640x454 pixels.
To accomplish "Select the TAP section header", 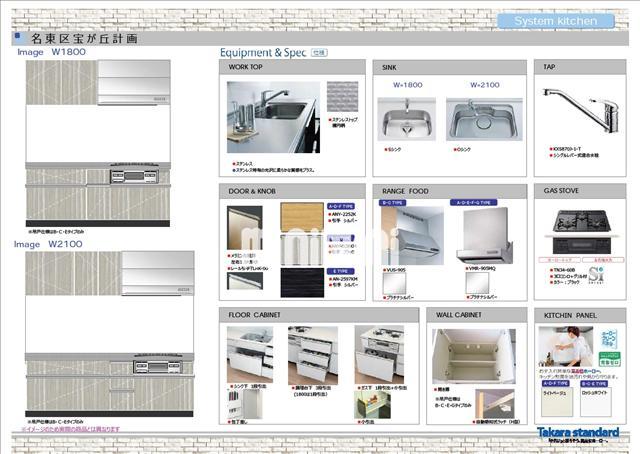I will [x=580, y=67].
